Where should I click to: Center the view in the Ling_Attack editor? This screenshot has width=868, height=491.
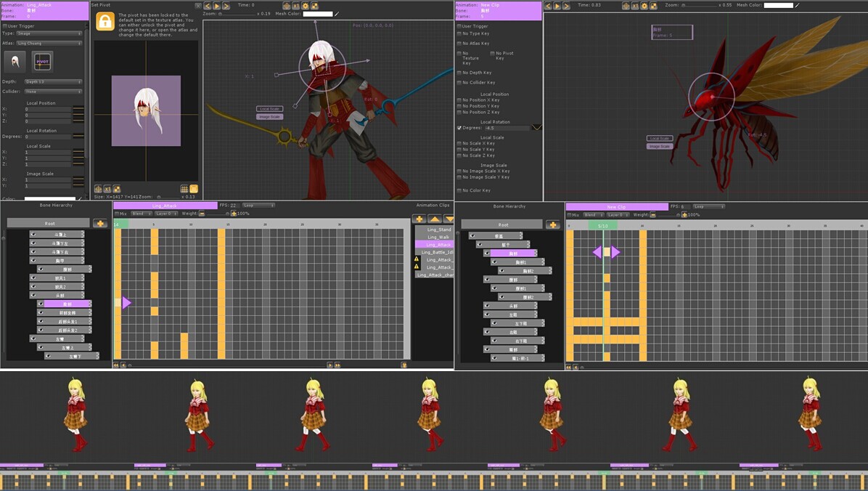(287, 6)
